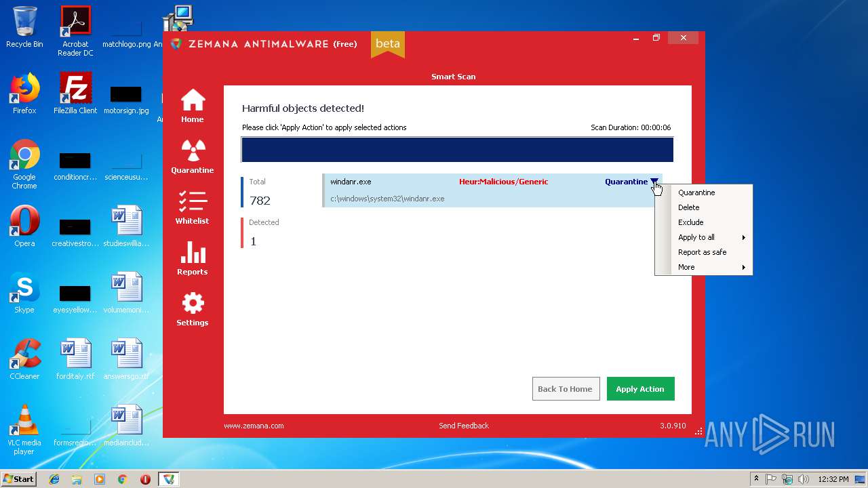Open the Quarantine section in sidebar
Viewport: 868px width, 488px height.
[193, 157]
